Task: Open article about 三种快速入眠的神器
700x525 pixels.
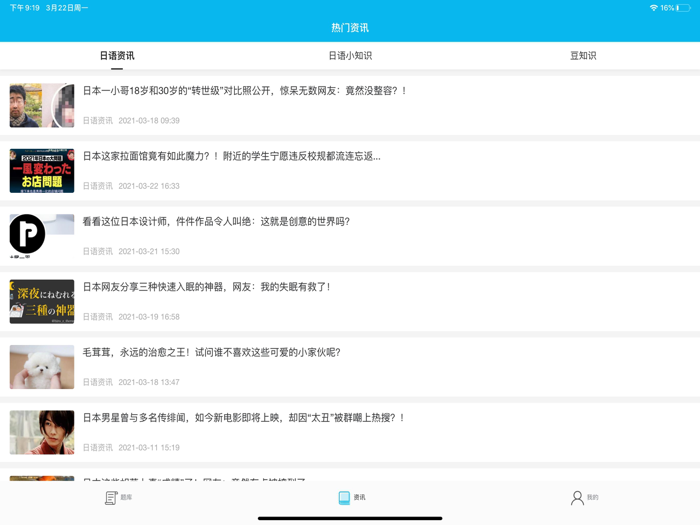Action: [x=350, y=301]
